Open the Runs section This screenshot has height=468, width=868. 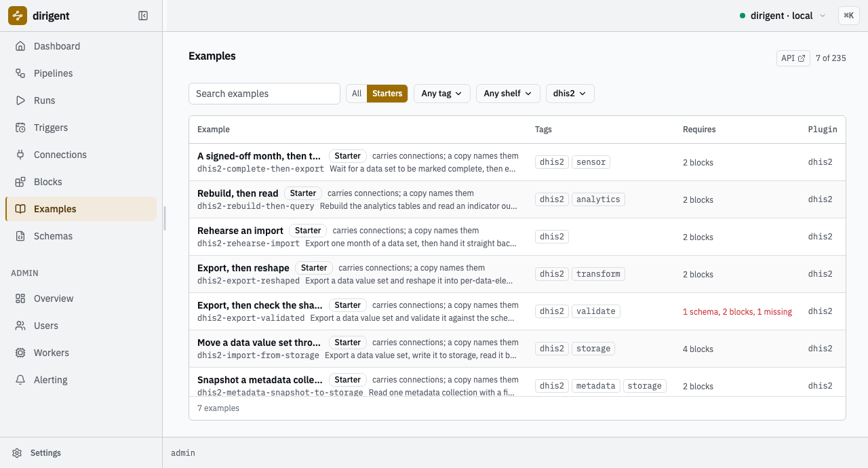click(81, 100)
